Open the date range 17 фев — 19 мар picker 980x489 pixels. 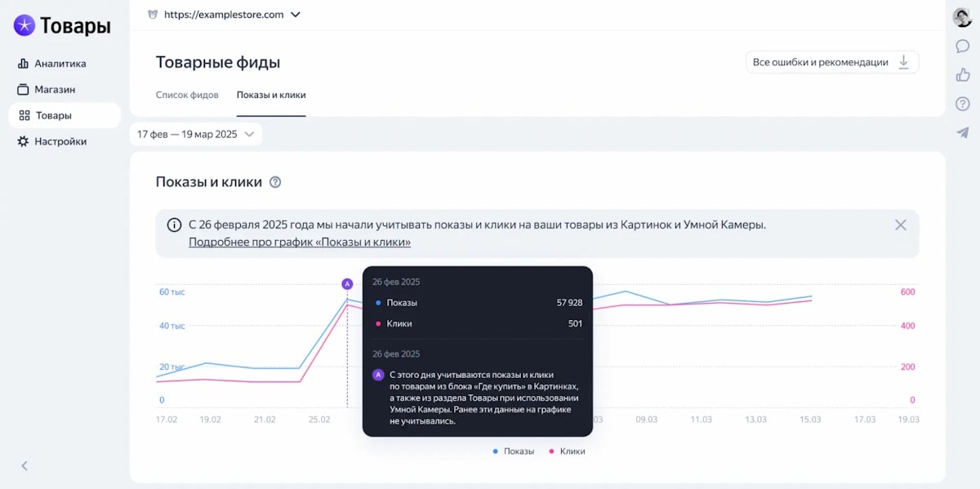coord(196,134)
